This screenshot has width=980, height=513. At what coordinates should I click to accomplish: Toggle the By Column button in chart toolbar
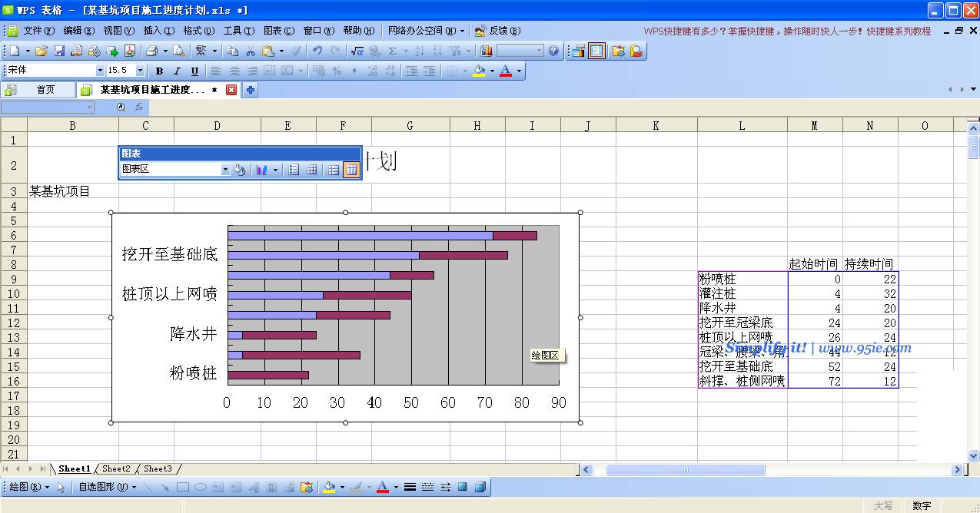(x=351, y=170)
